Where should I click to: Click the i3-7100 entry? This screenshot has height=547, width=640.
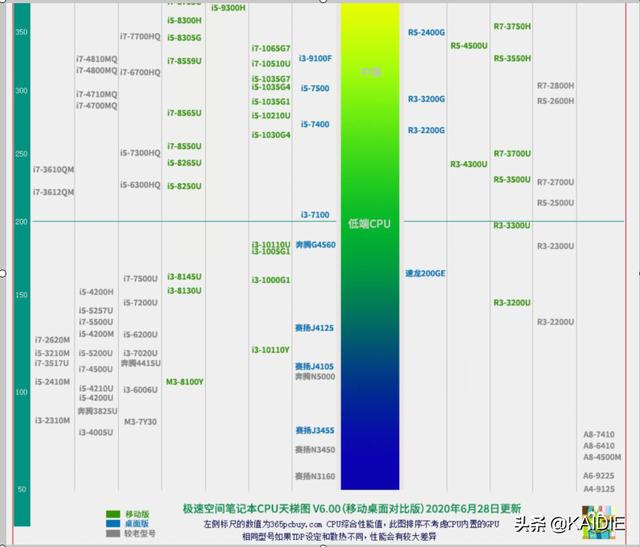point(315,215)
